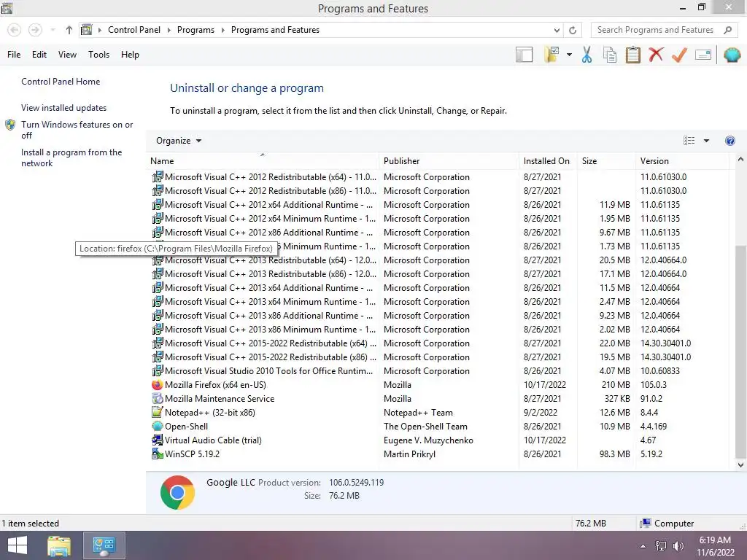Viewport: 747px width, 560px height.
Task: Open Install a program from the network
Action: coord(71,157)
